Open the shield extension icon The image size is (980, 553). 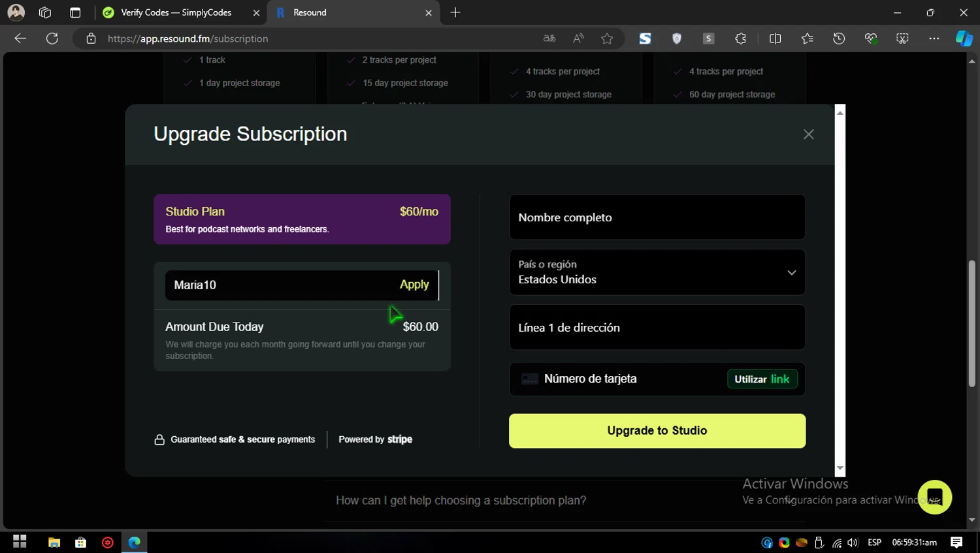(x=677, y=39)
